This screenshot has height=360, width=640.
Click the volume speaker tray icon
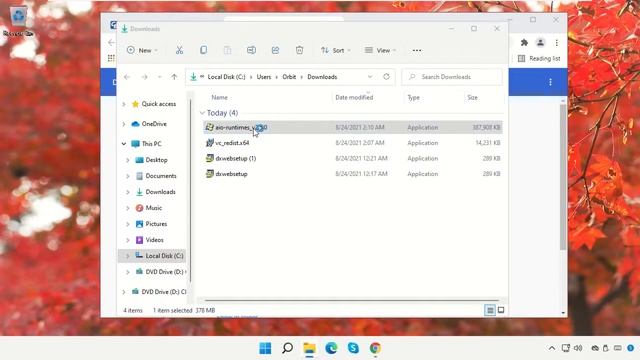click(x=578, y=348)
